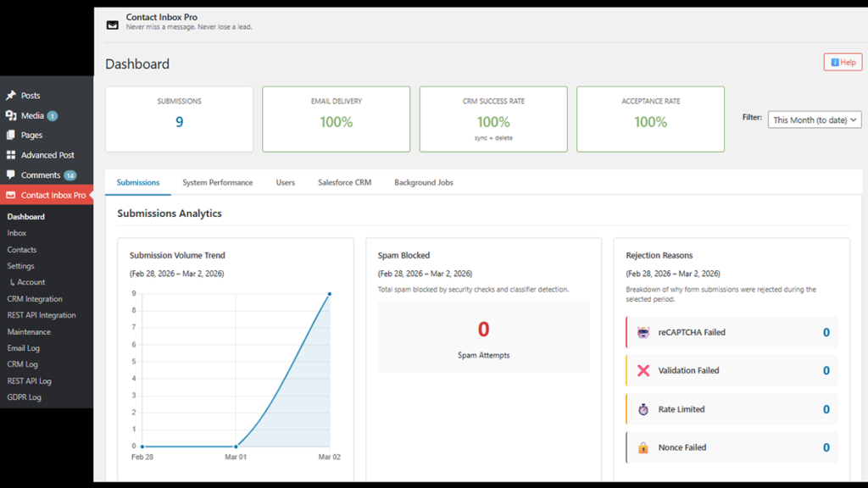Image resolution: width=868 pixels, height=488 pixels.
Task: Open Inbox from the sidebar submenu
Action: pyautogui.click(x=17, y=233)
